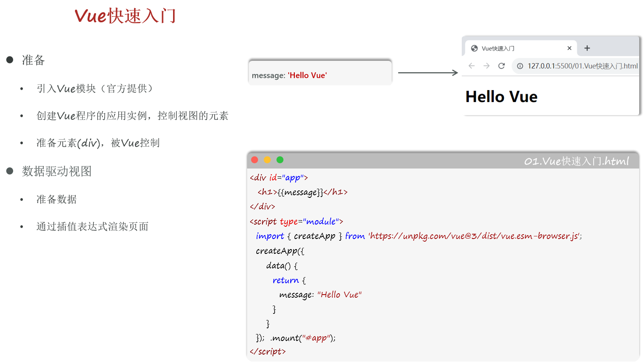Click the site info icon in address bar
644x362 pixels.
click(520, 66)
